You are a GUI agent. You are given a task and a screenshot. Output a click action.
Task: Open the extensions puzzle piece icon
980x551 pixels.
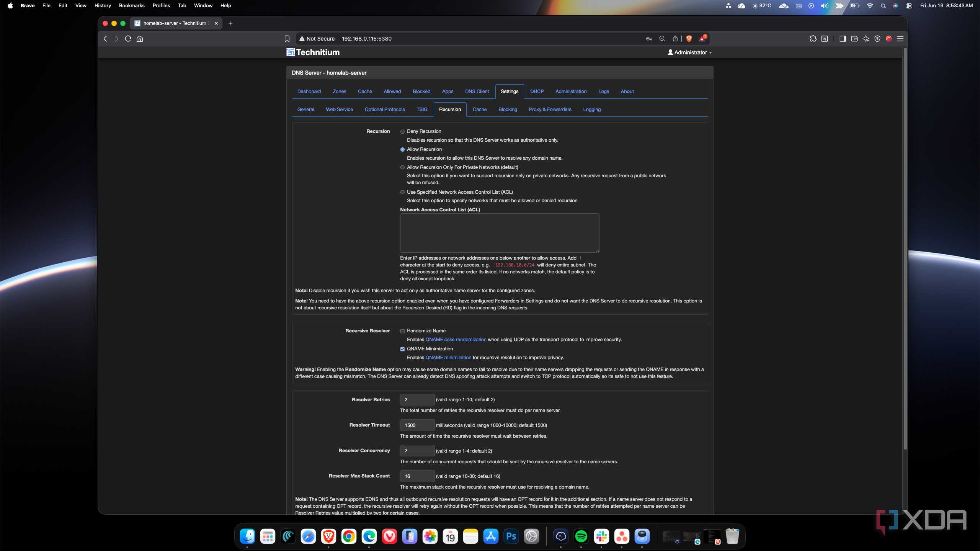[x=813, y=39]
